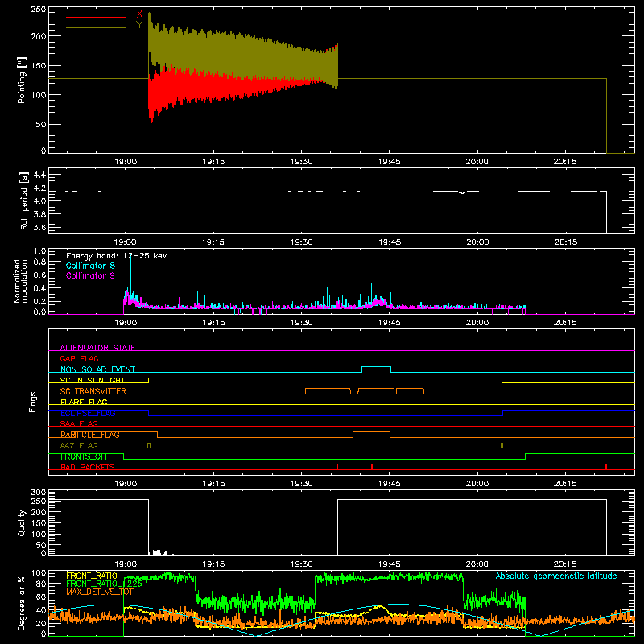Select the SAA_FLAG label
Screen dimensions: 644x644
(79, 423)
